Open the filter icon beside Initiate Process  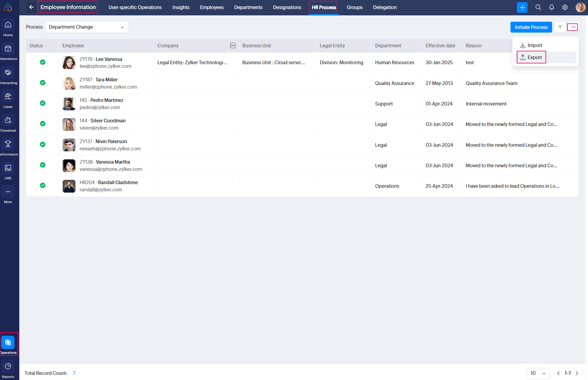point(560,27)
